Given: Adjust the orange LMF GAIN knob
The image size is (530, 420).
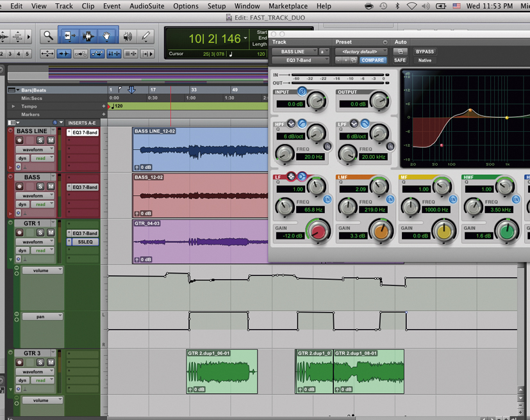Looking at the screenshot, I should click(x=381, y=231).
